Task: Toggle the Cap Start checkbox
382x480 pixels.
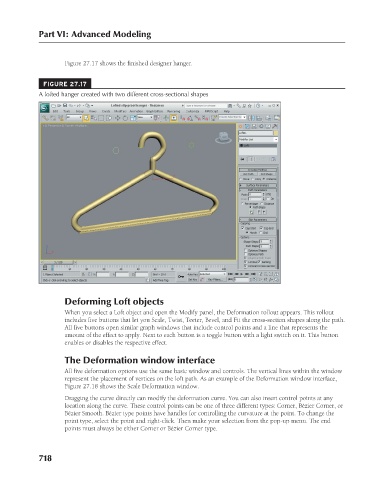Action: click(243, 228)
